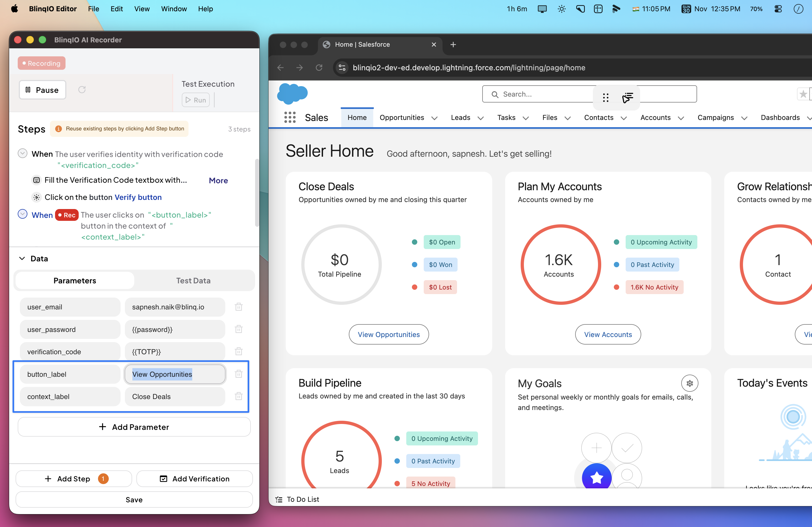Expand the Leads navigation dropdown chevron

(x=480, y=118)
